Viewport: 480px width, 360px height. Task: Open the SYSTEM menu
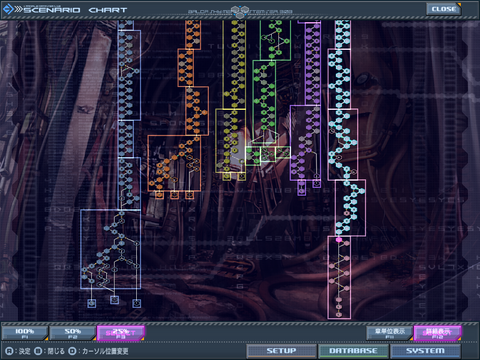425,351
